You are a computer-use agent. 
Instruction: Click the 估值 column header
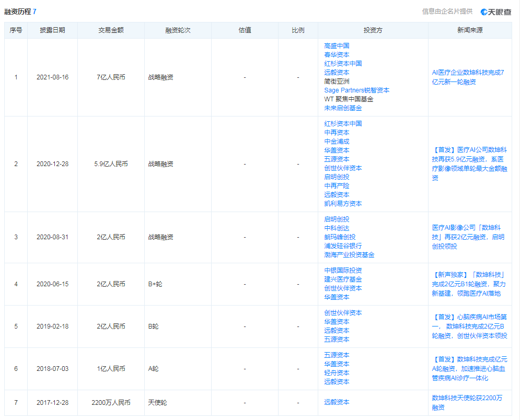tap(245, 30)
